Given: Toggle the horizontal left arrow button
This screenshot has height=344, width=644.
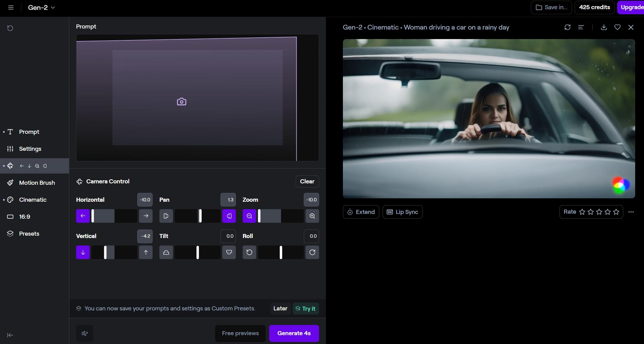Looking at the screenshot, I should coord(83,216).
